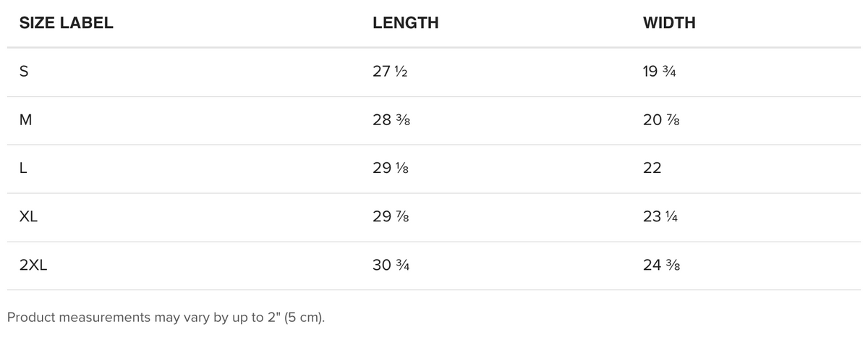
Task: Click the LENGTH column header
Action: pyautogui.click(x=406, y=23)
